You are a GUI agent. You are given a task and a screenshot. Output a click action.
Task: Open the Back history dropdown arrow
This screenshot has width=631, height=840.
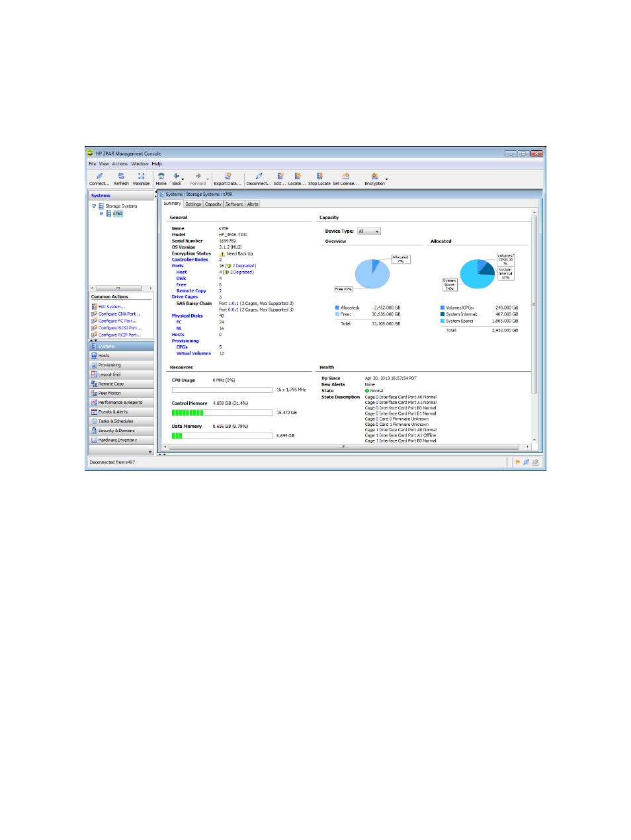[x=183, y=180]
